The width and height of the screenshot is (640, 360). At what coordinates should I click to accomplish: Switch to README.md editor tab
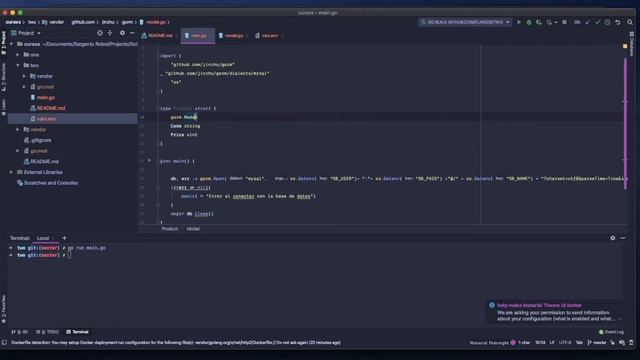pos(158,36)
